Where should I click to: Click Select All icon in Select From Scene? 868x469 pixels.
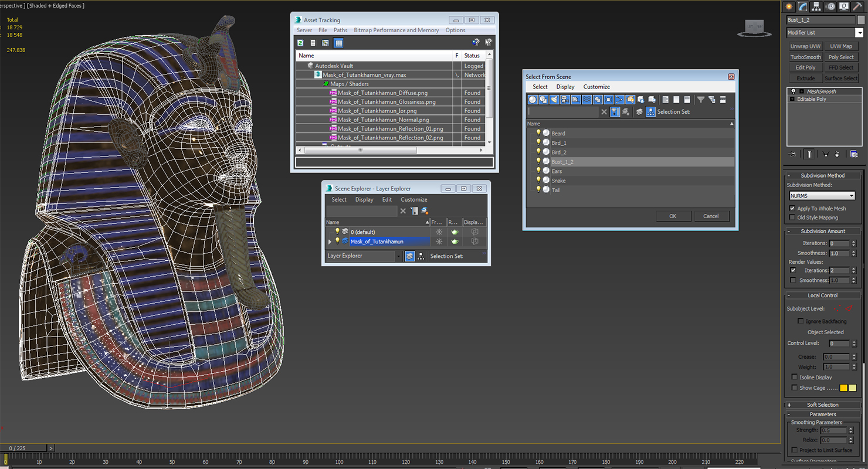coord(665,100)
